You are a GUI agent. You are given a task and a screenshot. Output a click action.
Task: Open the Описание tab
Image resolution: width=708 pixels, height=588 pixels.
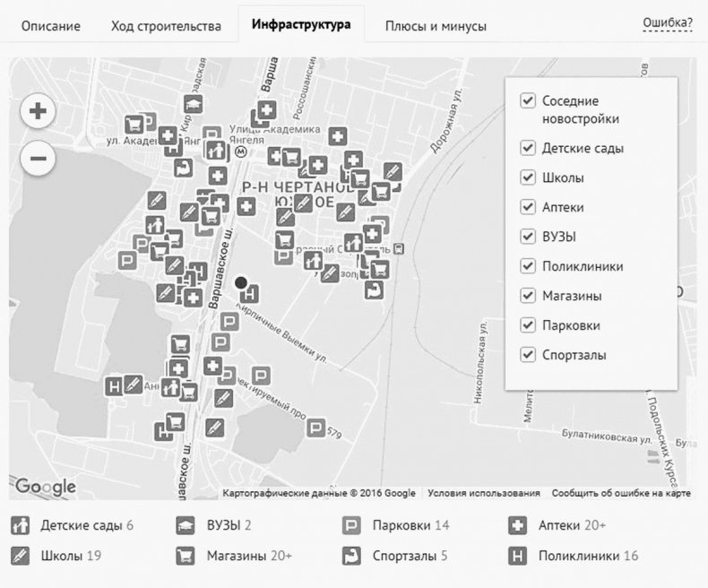[51, 26]
